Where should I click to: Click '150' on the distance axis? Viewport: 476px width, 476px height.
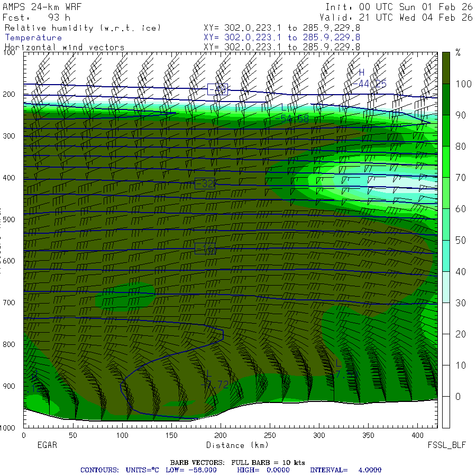[171, 435]
